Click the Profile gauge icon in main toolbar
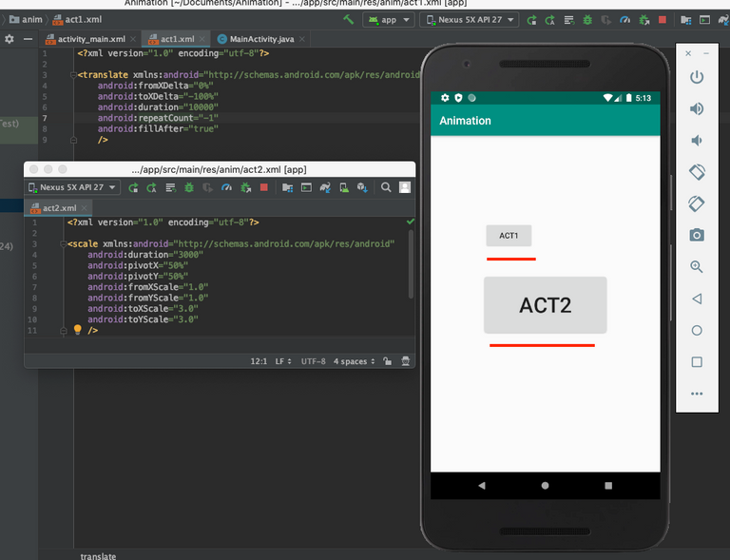Image resolution: width=730 pixels, height=560 pixels. tap(624, 20)
